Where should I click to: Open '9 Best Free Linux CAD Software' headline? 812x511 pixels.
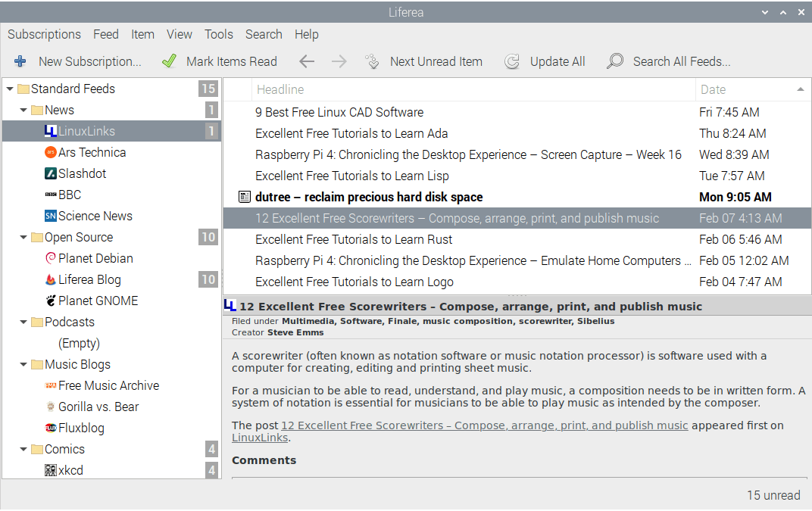[339, 112]
